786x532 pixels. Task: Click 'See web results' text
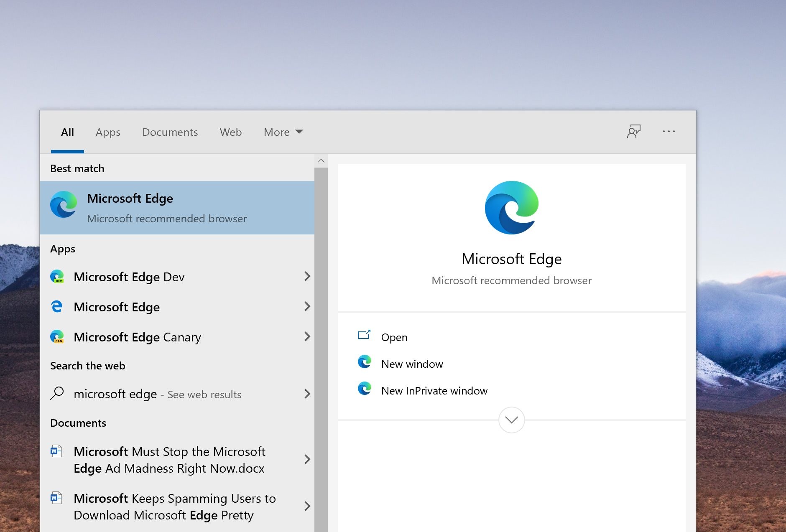(x=204, y=395)
